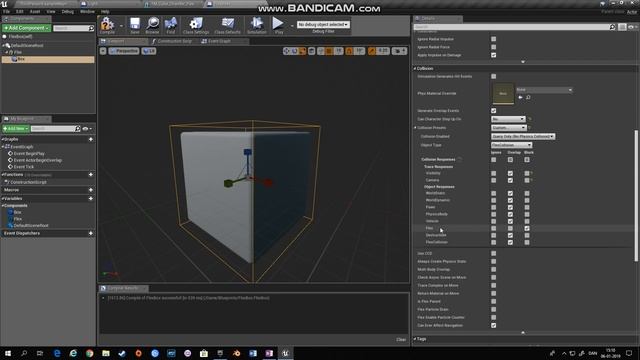The height and width of the screenshot is (360, 640).
Task: Expand the Tags section in Details
Action: 415,339
